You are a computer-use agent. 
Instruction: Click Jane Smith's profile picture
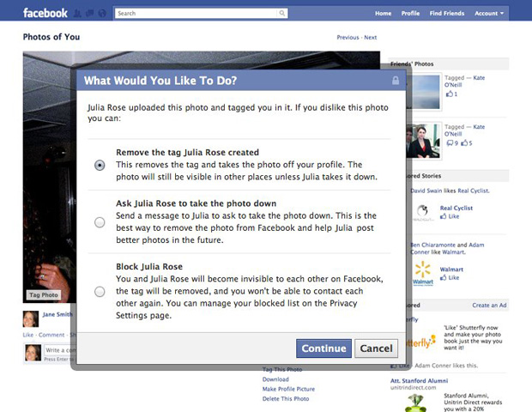click(x=31, y=318)
